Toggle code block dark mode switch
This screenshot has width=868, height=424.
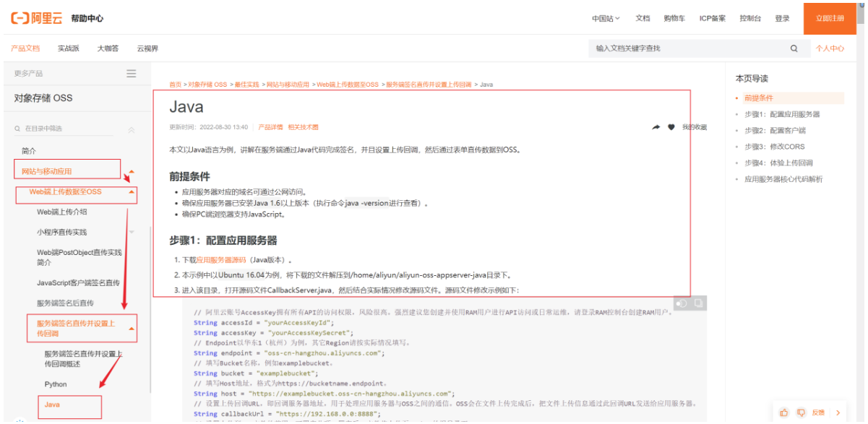click(x=681, y=303)
